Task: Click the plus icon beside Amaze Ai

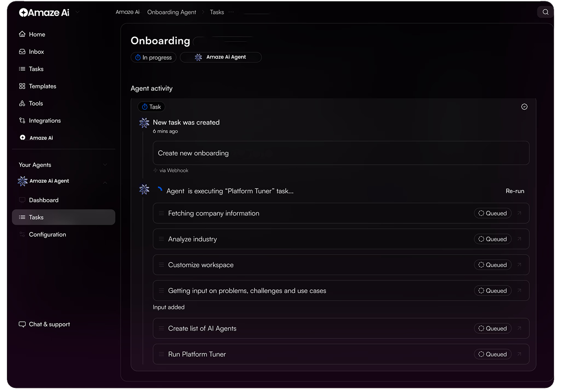Action: (22, 138)
